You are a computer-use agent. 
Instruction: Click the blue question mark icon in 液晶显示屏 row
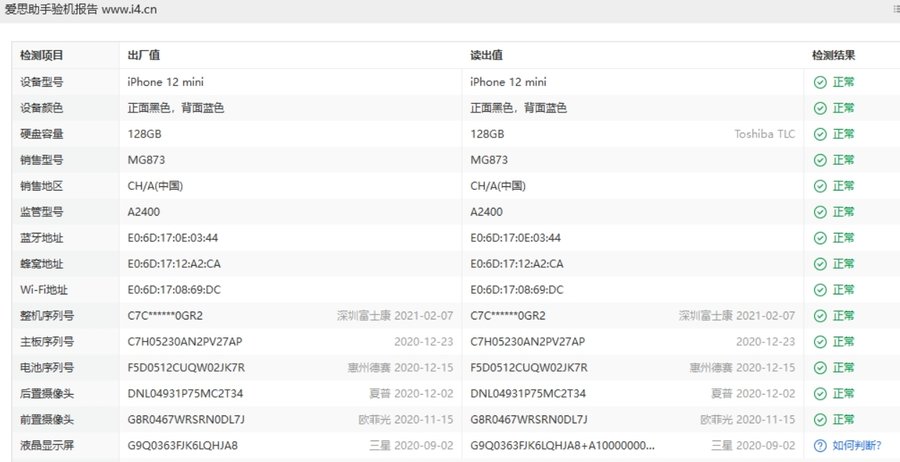(820, 445)
